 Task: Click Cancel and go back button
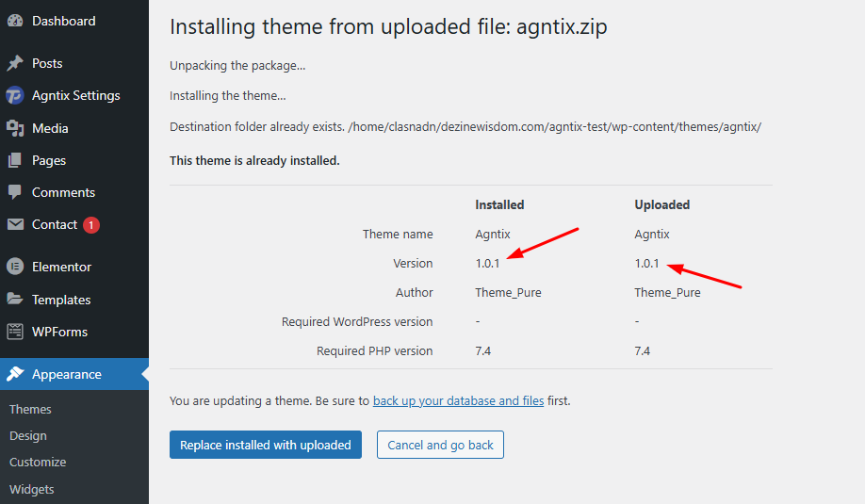[440, 445]
